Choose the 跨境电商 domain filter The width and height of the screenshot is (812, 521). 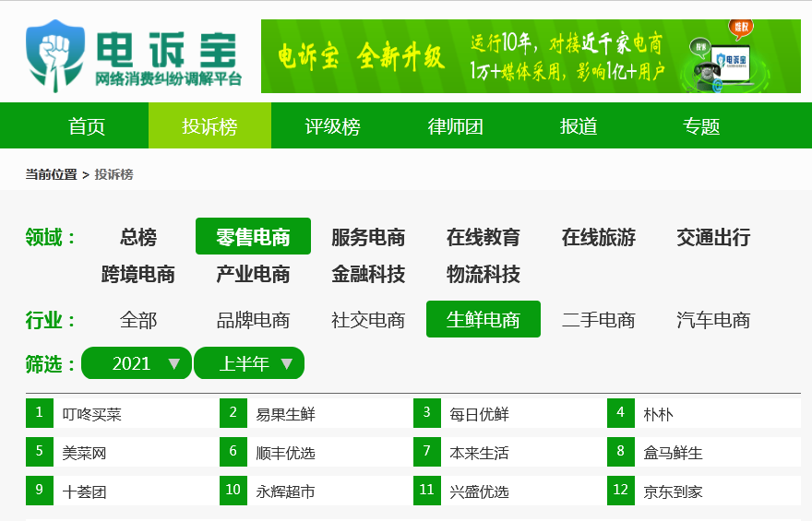[138, 274]
